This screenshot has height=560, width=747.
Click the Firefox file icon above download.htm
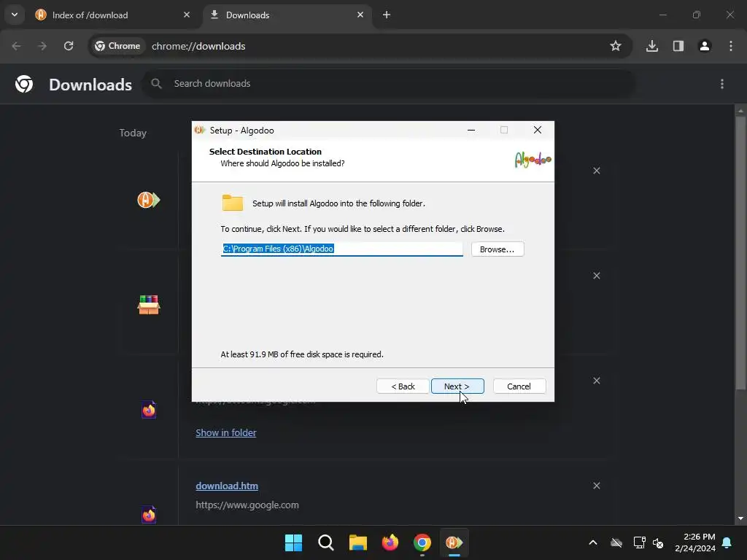click(x=149, y=410)
